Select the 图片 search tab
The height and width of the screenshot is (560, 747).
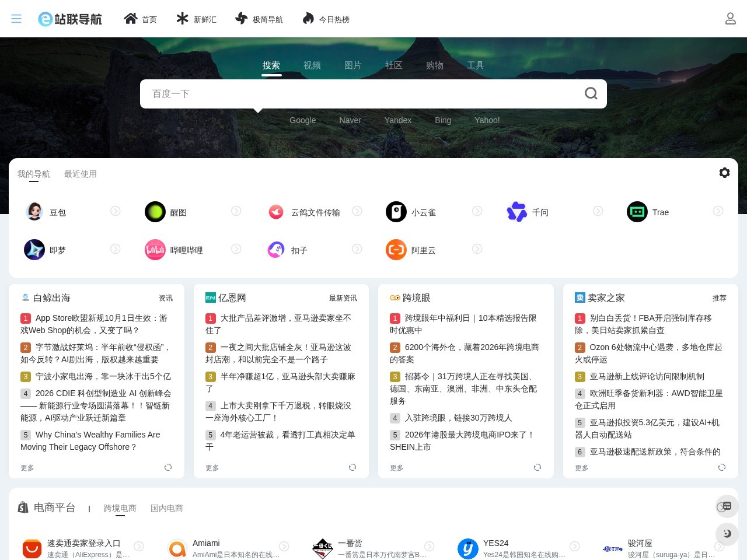pyautogui.click(x=353, y=65)
